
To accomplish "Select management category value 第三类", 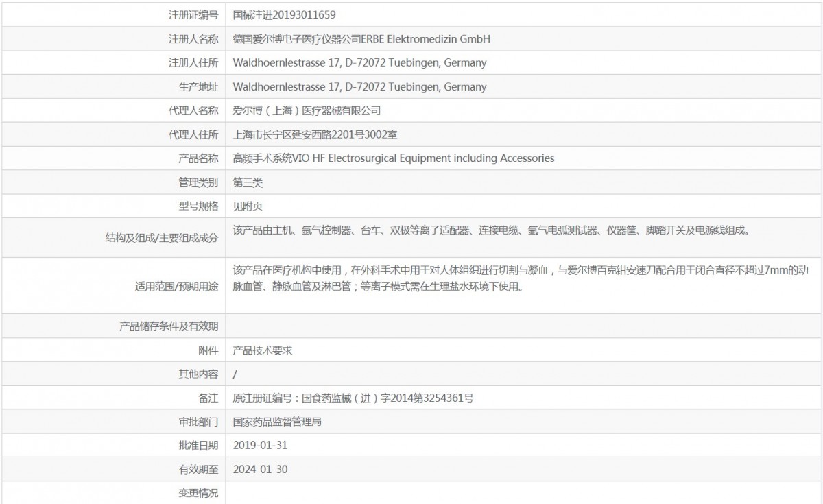I will (x=248, y=182).
